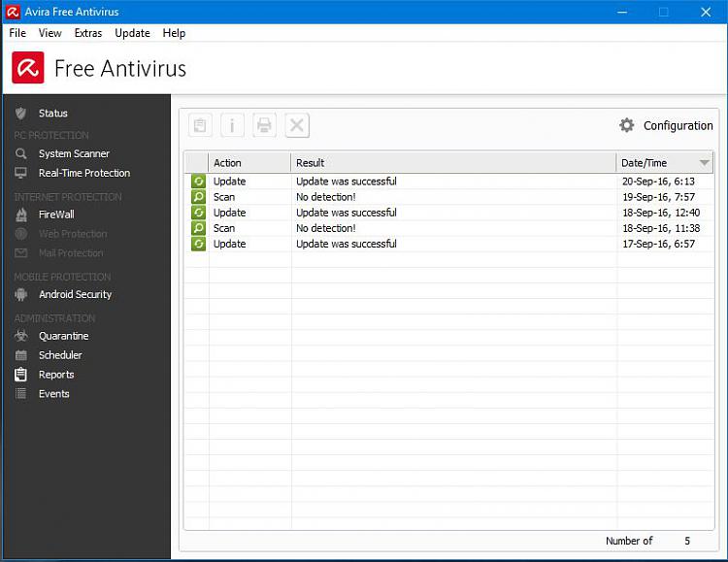Open Configuration via the gear icon
The height and width of the screenshot is (562, 728).
[627, 125]
